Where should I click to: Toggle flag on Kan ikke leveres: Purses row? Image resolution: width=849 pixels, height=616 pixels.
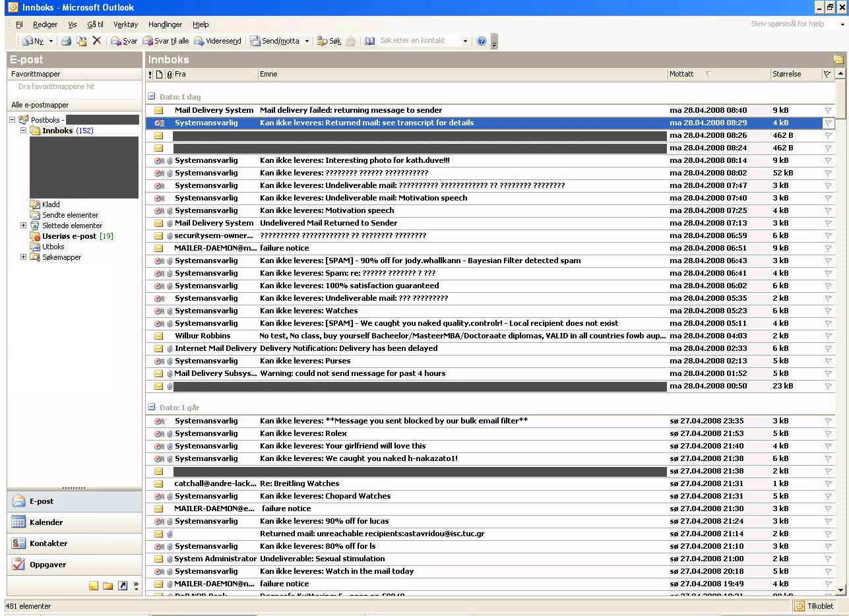coord(829,361)
